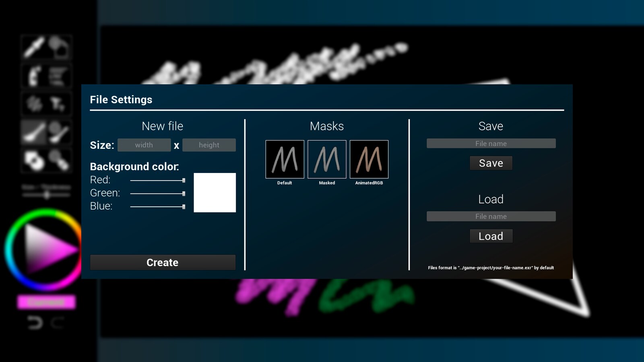This screenshot has height=362, width=644.
Task: Click the width input field under New file
Action: (x=144, y=145)
